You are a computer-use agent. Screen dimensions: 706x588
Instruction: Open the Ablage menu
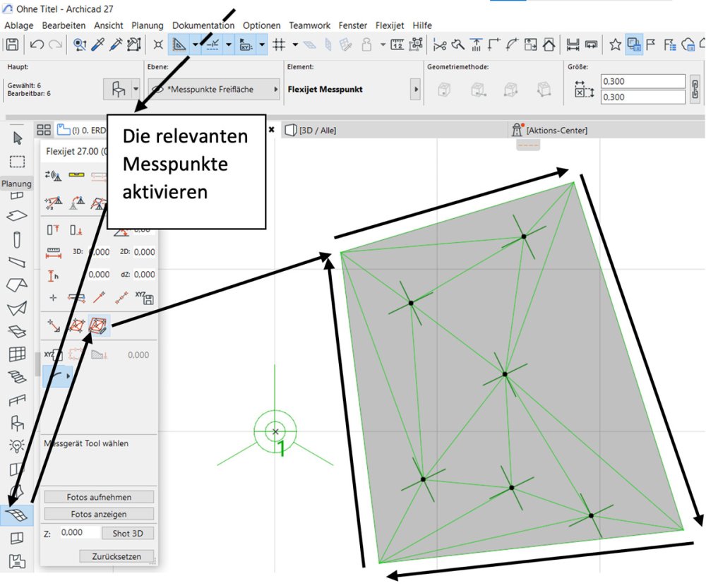pyautogui.click(x=19, y=25)
